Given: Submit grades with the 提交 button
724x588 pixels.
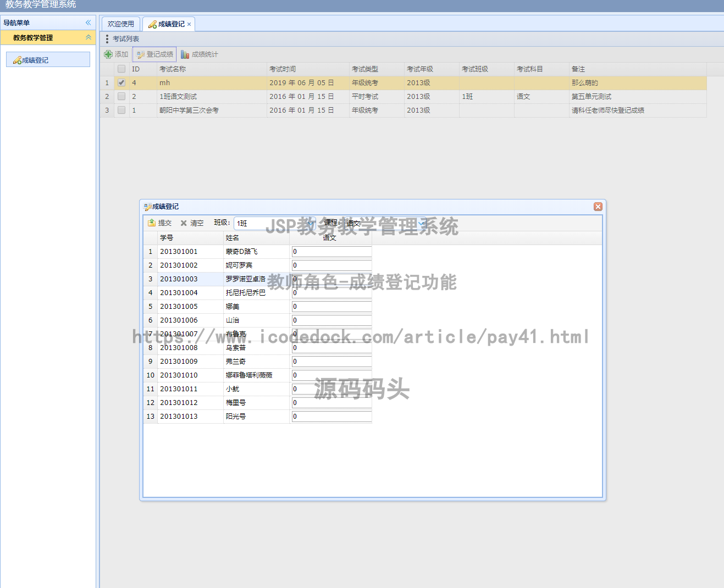Looking at the screenshot, I should pyautogui.click(x=159, y=223).
